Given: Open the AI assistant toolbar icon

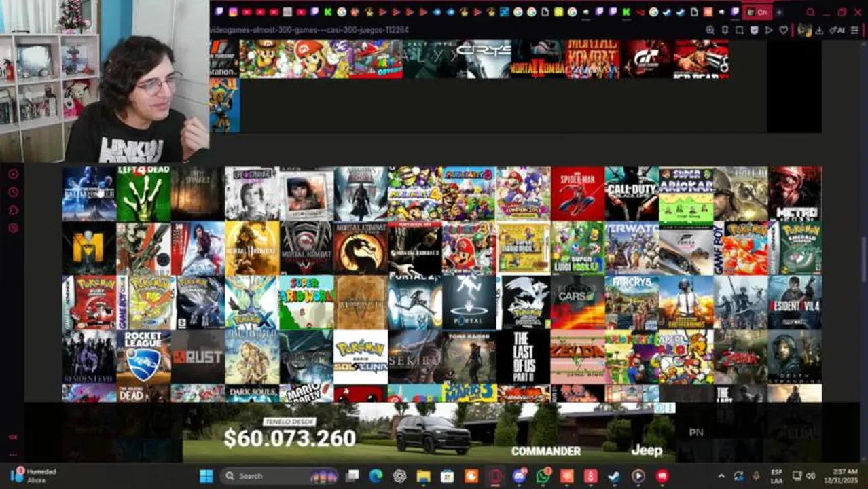Looking at the screenshot, I should tap(837, 30).
